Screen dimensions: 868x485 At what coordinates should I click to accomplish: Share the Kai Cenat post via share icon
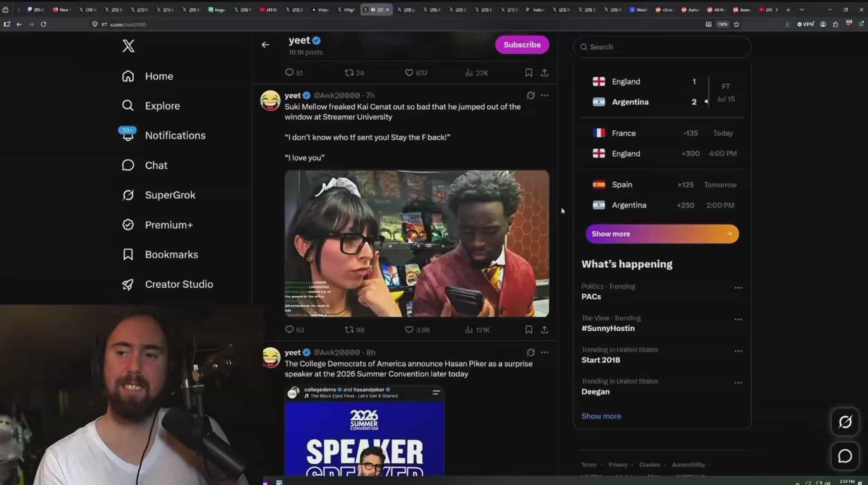(545, 330)
